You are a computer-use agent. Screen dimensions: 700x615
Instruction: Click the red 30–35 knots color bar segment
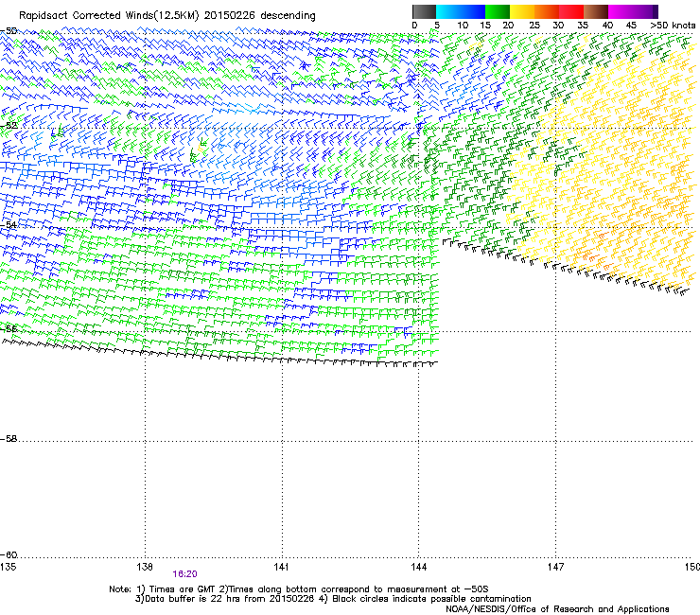pos(571,11)
